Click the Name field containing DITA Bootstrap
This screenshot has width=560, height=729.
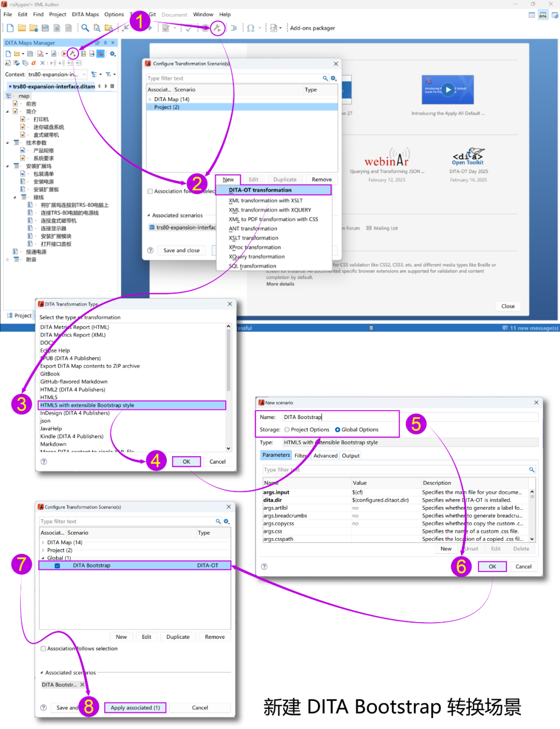click(x=410, y=417)
